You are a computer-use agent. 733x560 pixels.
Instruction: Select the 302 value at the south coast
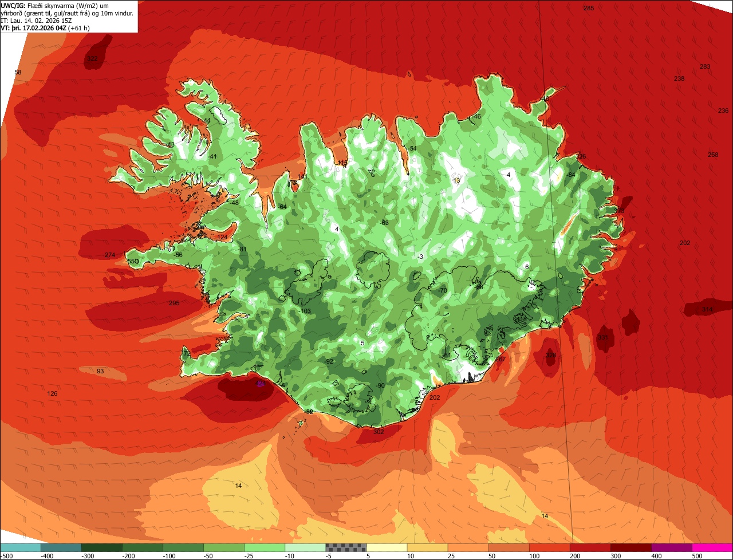coord(379,432)
